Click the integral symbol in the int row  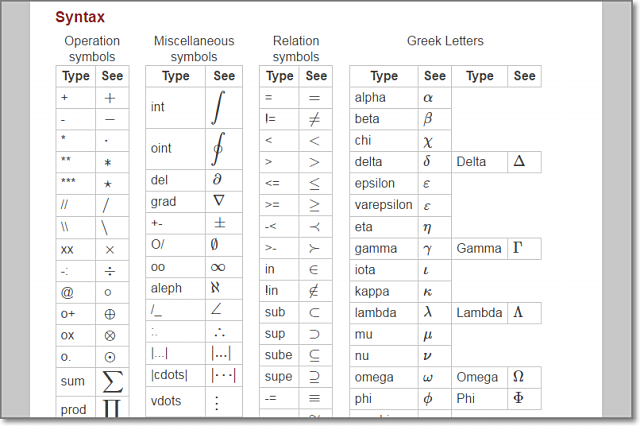219,107
